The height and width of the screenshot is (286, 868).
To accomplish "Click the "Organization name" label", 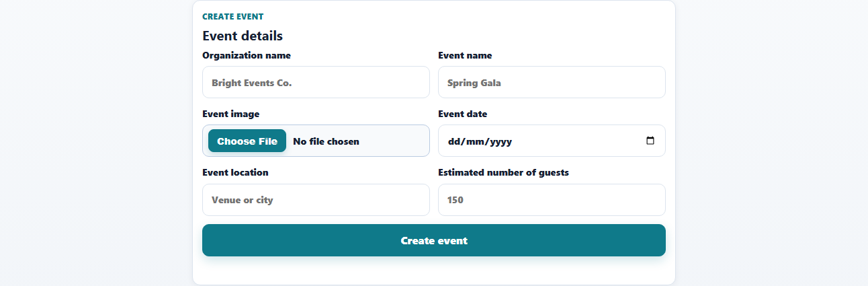I will click(x=247, y=55).
